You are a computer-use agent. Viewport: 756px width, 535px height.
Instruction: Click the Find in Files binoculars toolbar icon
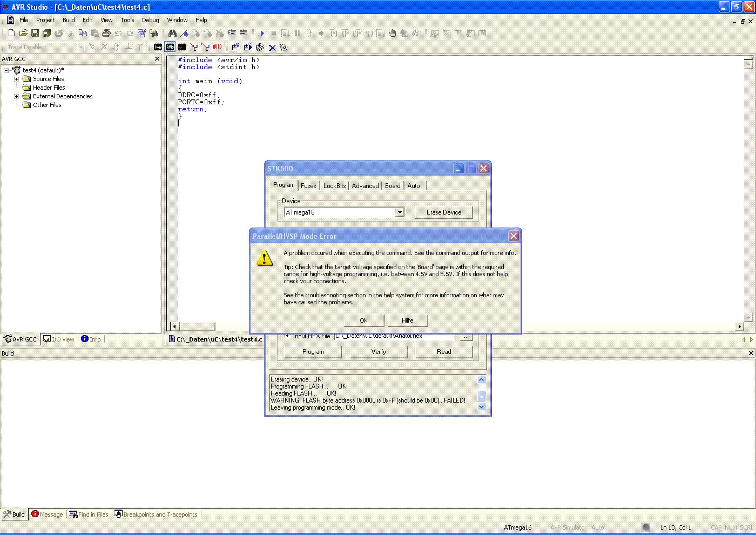click(154, 34)
